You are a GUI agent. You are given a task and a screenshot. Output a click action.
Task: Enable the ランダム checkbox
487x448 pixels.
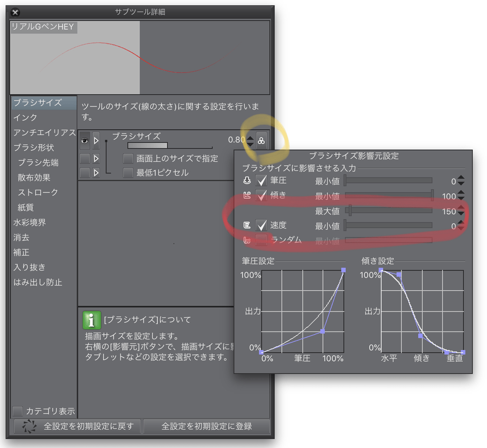tap(261, 239)
